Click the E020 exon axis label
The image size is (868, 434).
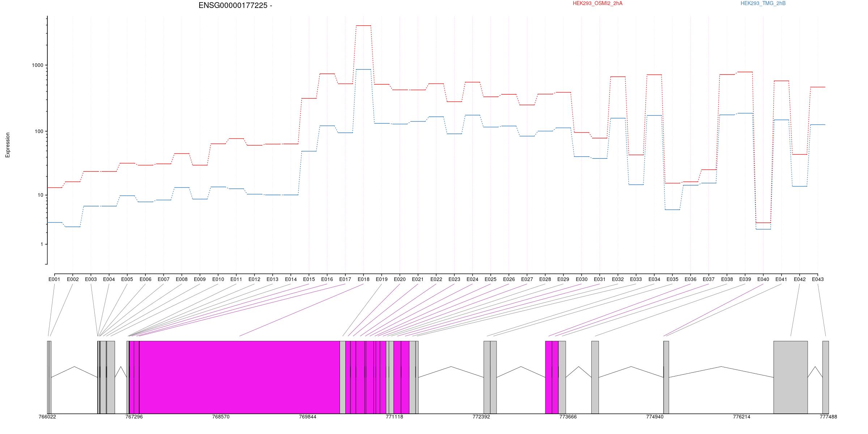[400, 279]
